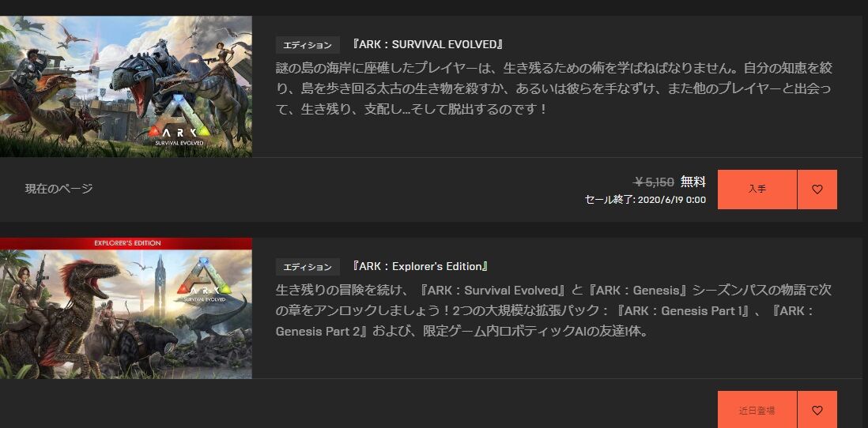Viewport: 868px width, 428px height.
Task: Click the エディション tag above Survival Evolved description
Action: (308, 45)
